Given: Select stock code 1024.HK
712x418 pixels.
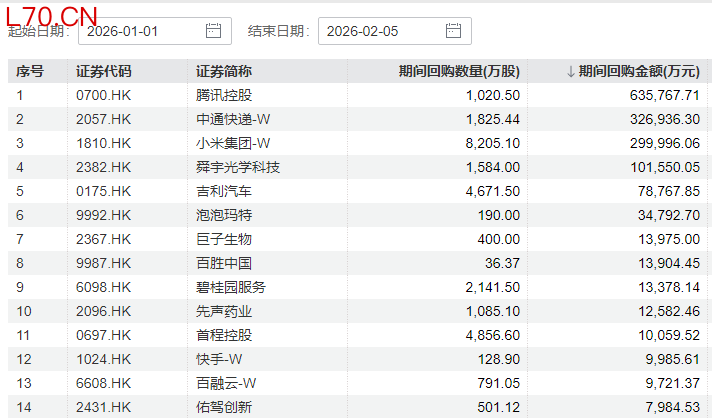Looking at the screenshot, I should 104,359.
